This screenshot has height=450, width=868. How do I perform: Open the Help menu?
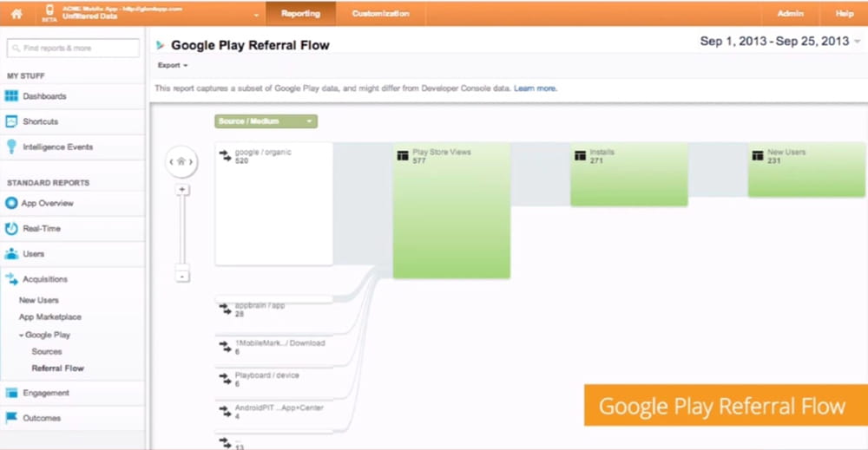pyautogui.click(x=845, y=13)
